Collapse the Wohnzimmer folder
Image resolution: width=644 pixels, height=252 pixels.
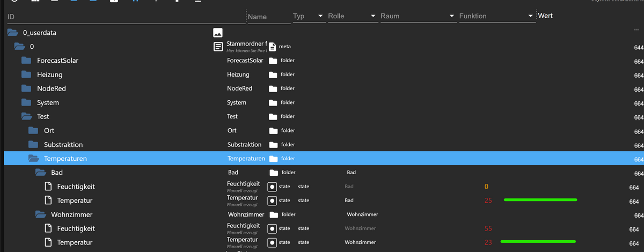40,214
